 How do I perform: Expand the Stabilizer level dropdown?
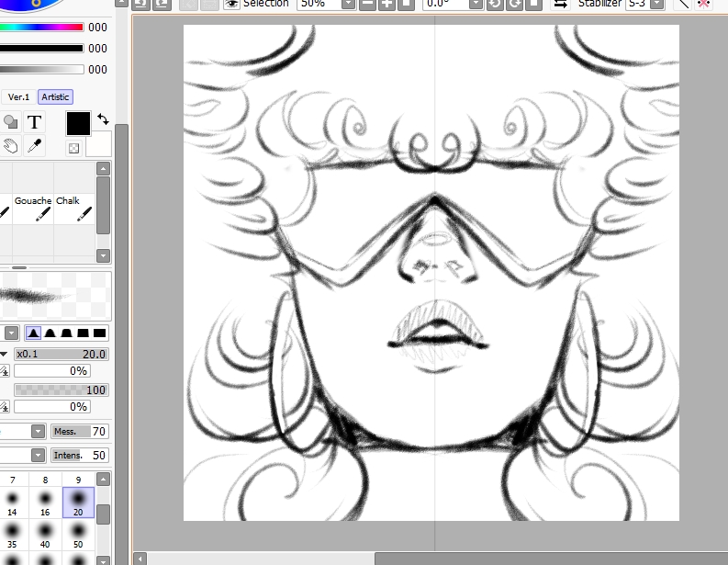pyautogui.click(x=660, y=4)
